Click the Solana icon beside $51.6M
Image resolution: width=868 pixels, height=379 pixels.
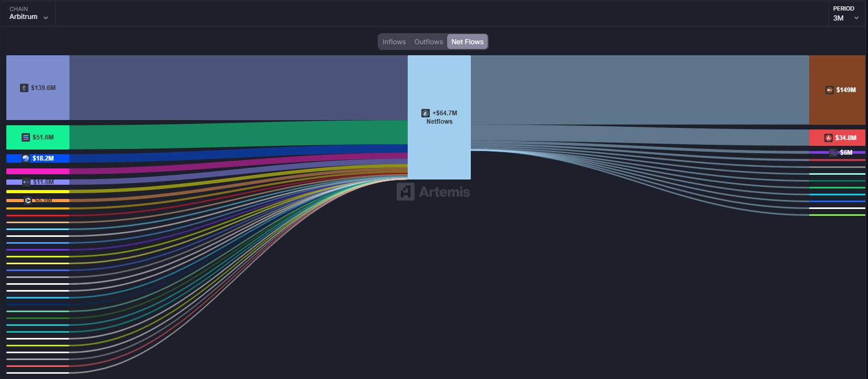pyautogui.click(x=26, y=137)
